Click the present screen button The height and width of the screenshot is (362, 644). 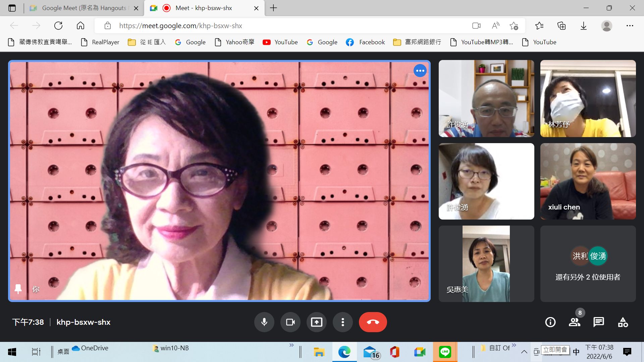pos(316,322)
